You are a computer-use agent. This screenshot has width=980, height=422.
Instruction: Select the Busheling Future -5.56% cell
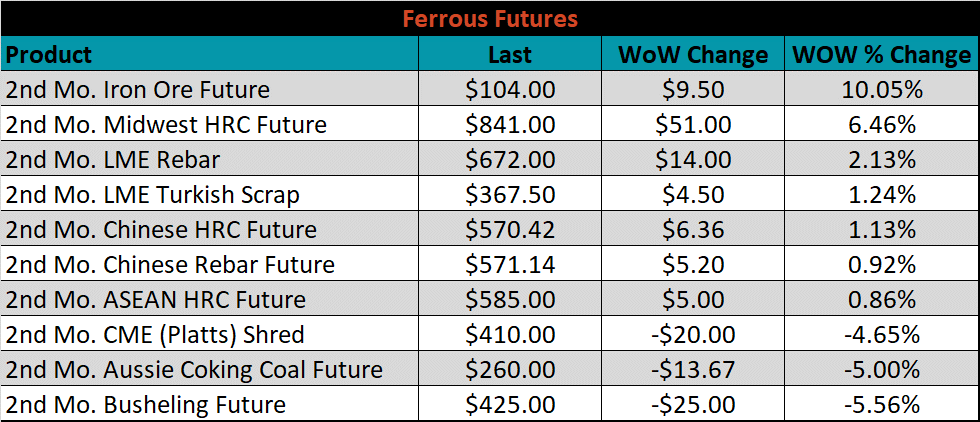coord(882,403)
